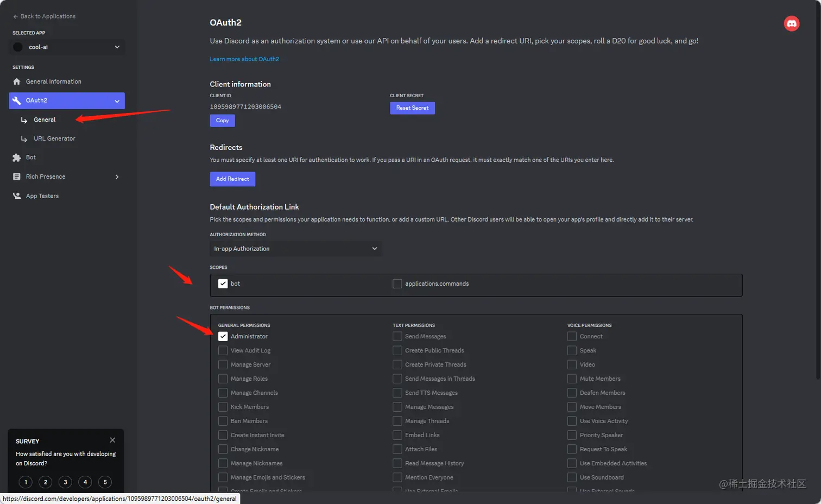Check the Mention Everyone permission
821x504 pixels.
click(397, 477)
